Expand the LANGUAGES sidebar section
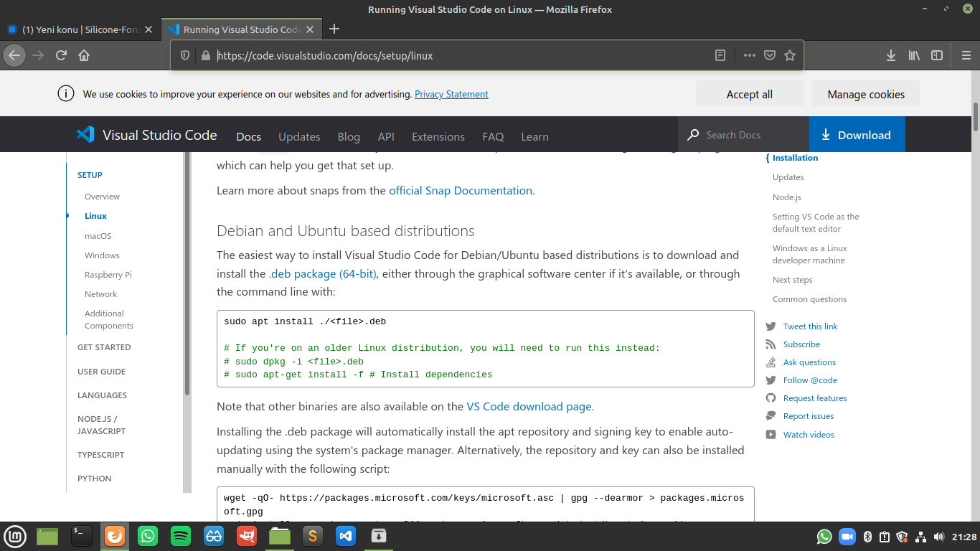 pyautogui.click(x=102, y=395)
